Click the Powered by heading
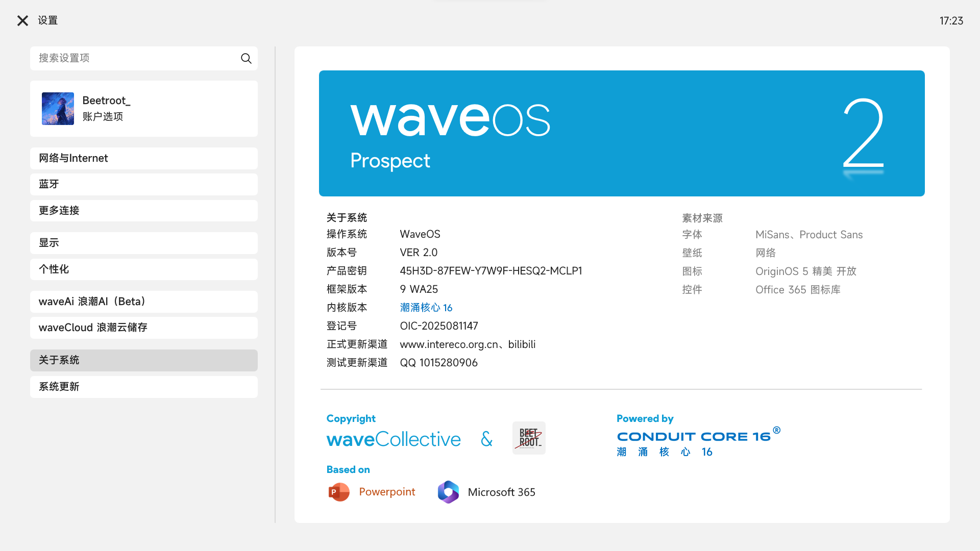The height and width of the screenshot is (551, 980). (645, 418)
